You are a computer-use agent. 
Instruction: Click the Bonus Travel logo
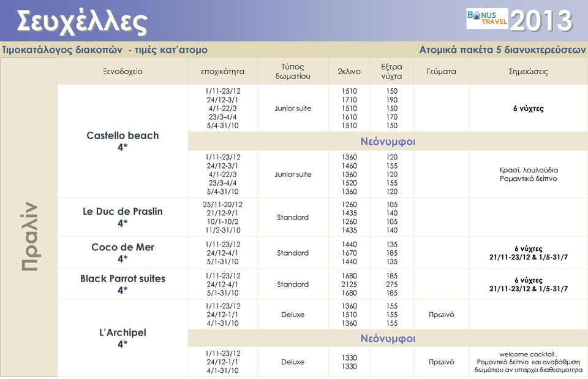(x=487, y=18)
